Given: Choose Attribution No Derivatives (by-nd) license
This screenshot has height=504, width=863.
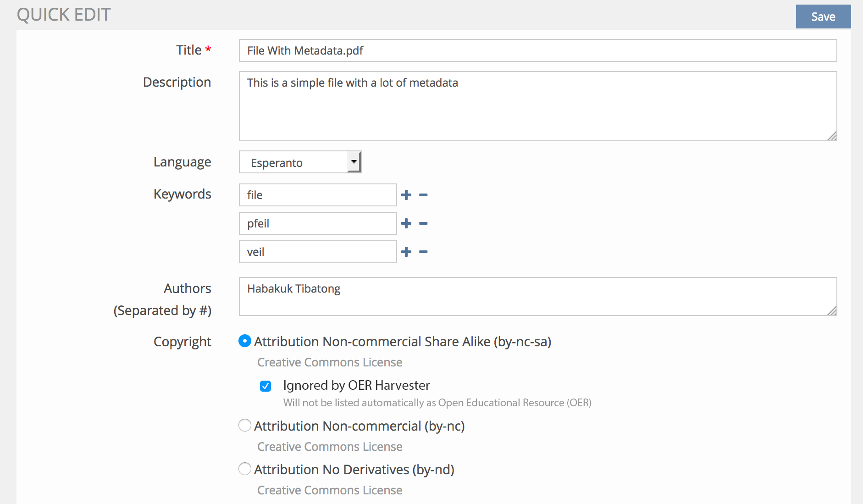Looking at the screenshot, I should click(x=245, y=469).
